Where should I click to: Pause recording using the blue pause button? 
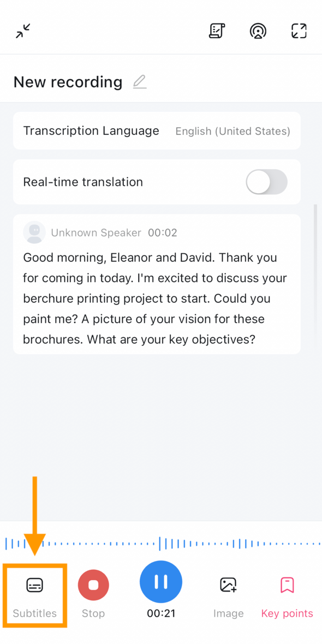161,582
